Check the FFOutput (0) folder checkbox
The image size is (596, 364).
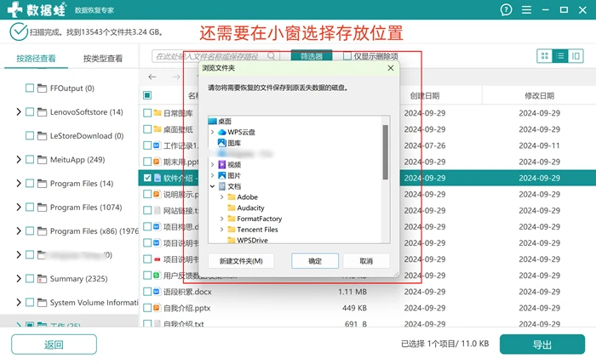(30, 88)
